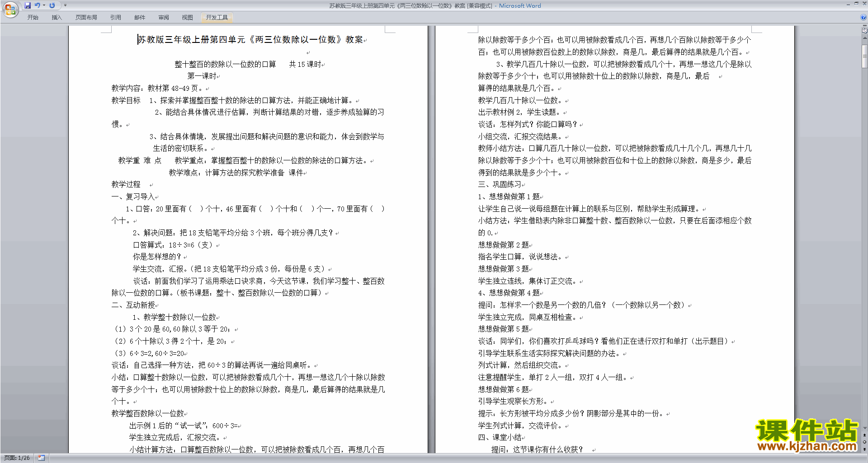Open the Office button menu
Image resolution: width=868 pixels, height=463 pixels.
coord(10,9)
